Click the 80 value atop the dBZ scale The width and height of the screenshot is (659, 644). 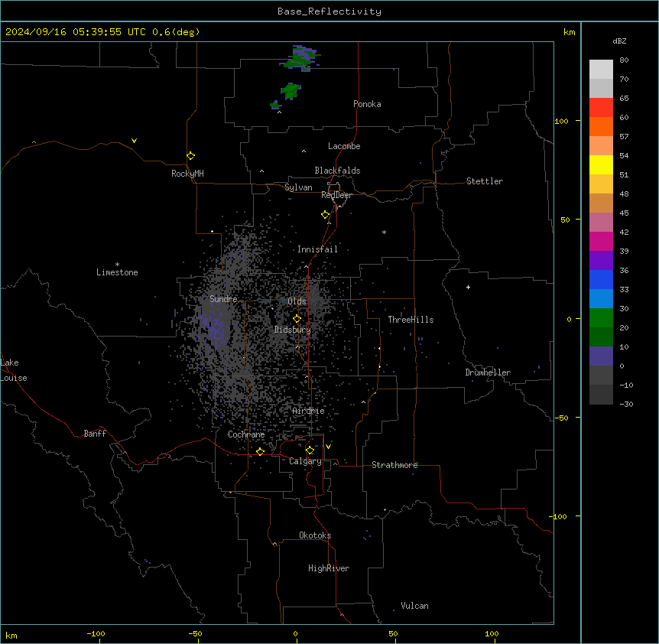(x=624, y=60)
